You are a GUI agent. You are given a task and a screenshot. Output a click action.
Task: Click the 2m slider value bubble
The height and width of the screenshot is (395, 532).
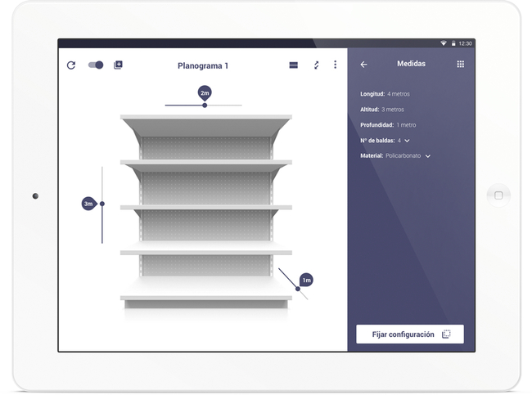point(205,92)
